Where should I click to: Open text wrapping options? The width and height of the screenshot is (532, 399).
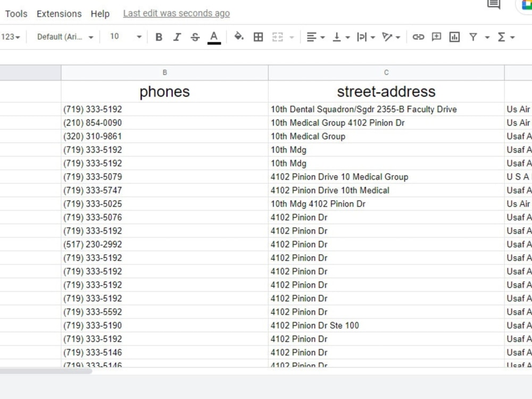pyautogui.click(x=366, y=37)
